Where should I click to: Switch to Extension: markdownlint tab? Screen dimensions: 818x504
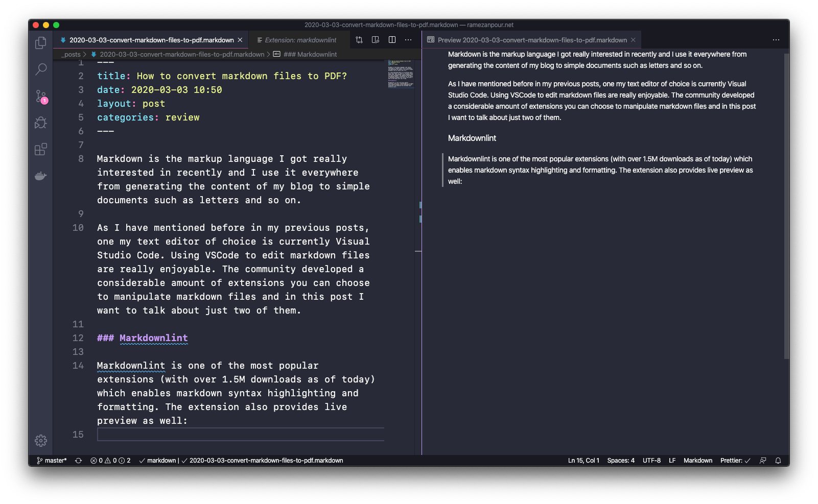coord(300,40)
